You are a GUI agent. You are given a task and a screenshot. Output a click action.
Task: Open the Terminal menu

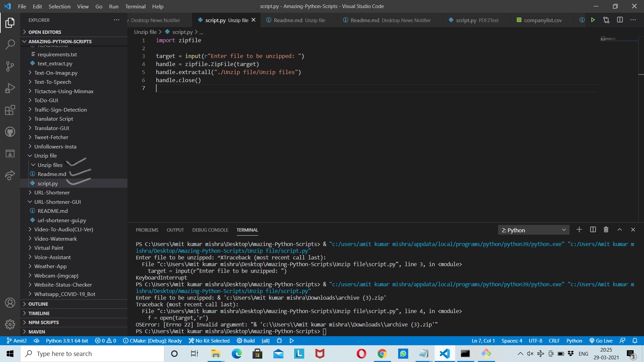click(135, 6)
